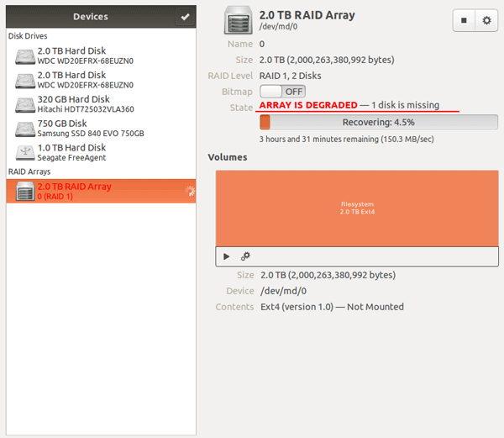Click the RAID array icon in sidebar
Image resolution: width=504 pixels, height=438 pixels.
coord(25,191)
